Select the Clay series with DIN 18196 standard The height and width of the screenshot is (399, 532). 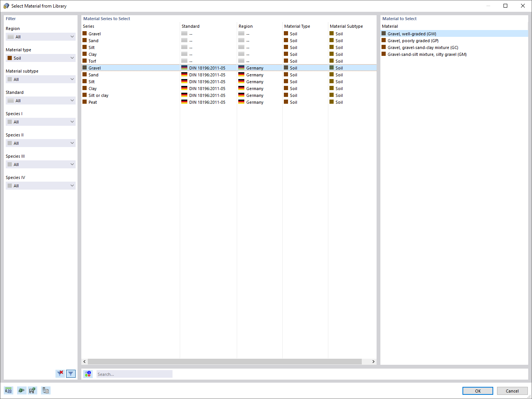tap(229, 89)
